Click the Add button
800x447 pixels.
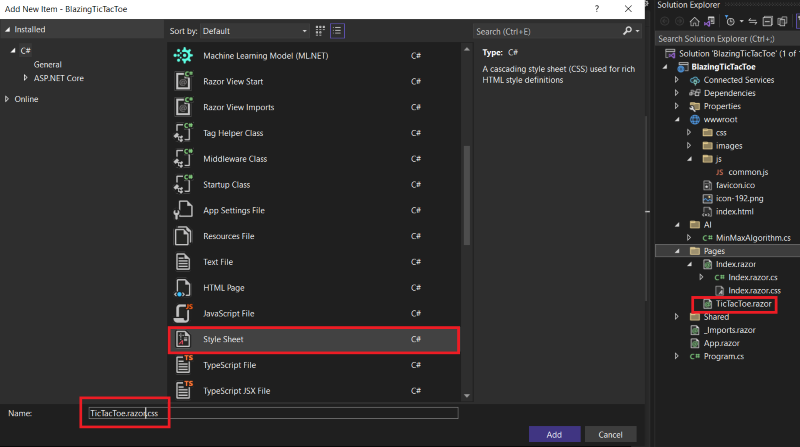pyautogui.click(x=555, y=434)
